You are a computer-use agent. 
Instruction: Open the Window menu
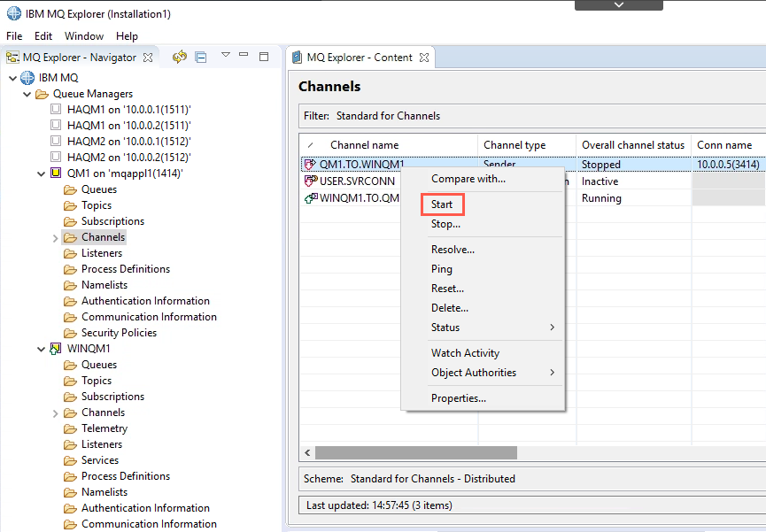coord(84,36)
